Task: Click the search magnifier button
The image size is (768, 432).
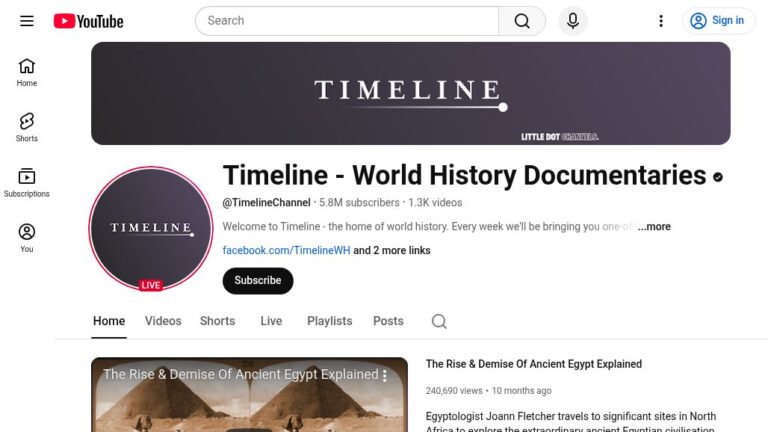Action: pyautogui.click(x=522, y=21)
